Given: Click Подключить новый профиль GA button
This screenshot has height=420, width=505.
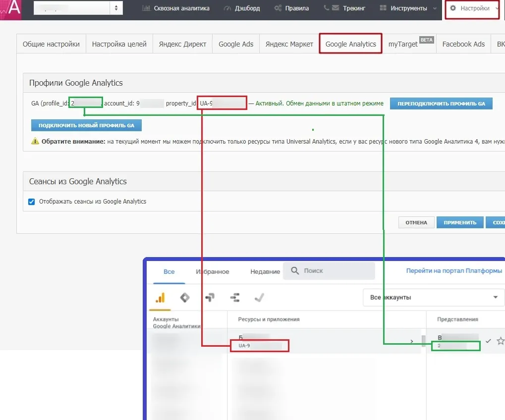Looking at the screenshot, I should [x=86, y=125].
